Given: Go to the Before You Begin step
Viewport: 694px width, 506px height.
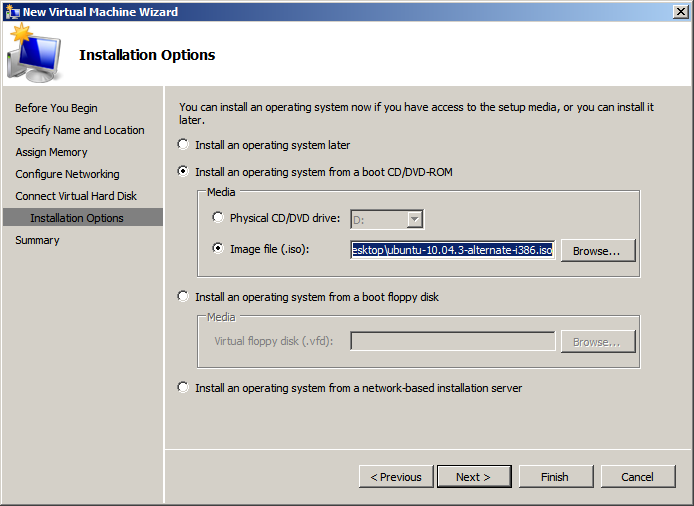Looking at the screenshot, I should pyautogui.click(x=56, y=108).
